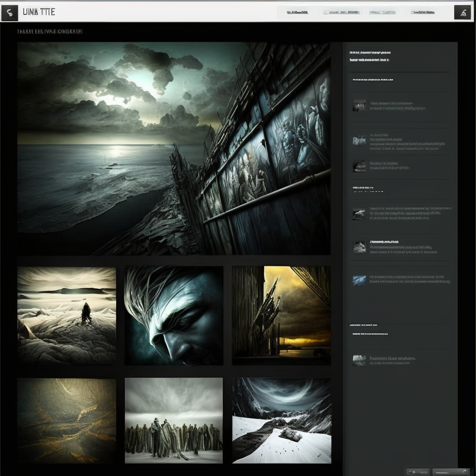The image size is (476, 476).
Task: Select the crescent icon inside the bottom-right button
Action: tap(465, 471)
